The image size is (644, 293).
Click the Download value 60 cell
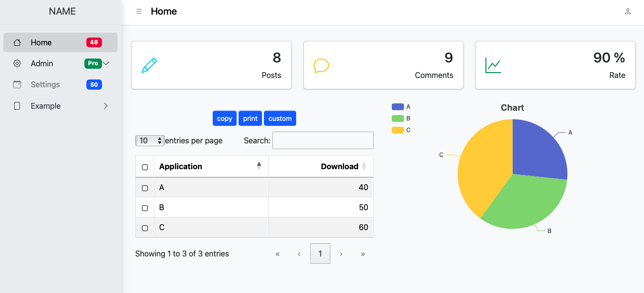tap(321, 228)
